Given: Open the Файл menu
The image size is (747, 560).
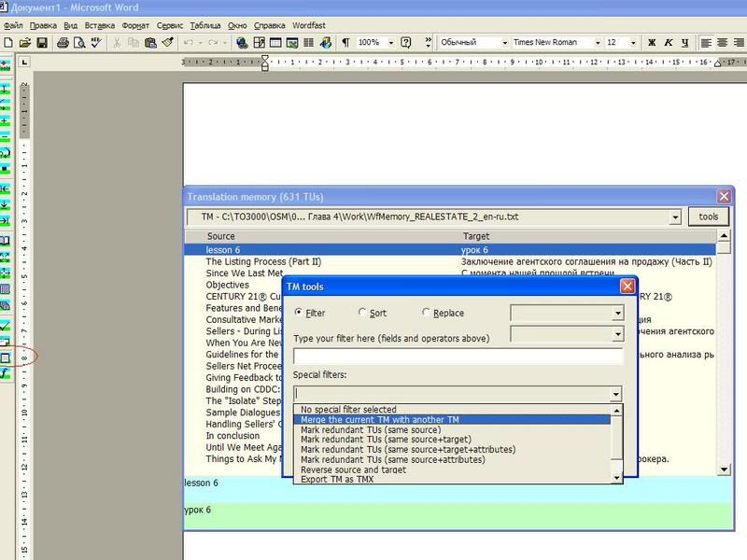Looking at the screenshot, I should pyautogui.click(x=13, y=25).
